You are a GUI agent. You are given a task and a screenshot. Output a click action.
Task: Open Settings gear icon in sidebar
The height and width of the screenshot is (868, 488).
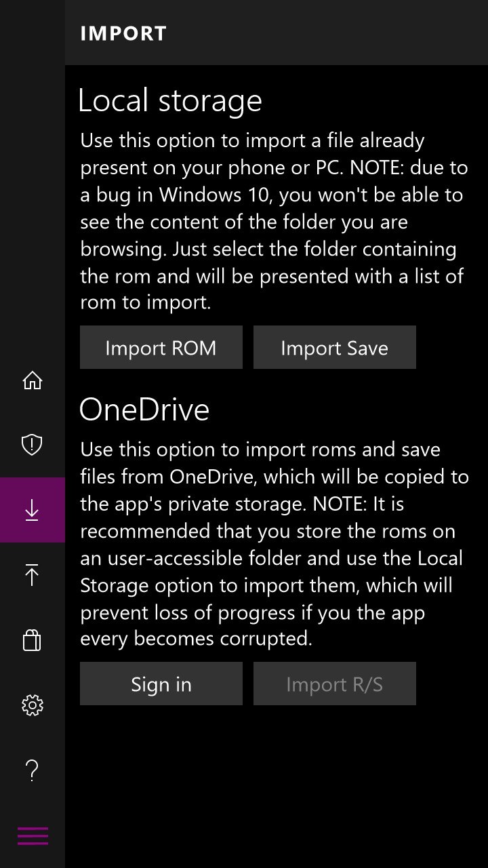[32, 705]
